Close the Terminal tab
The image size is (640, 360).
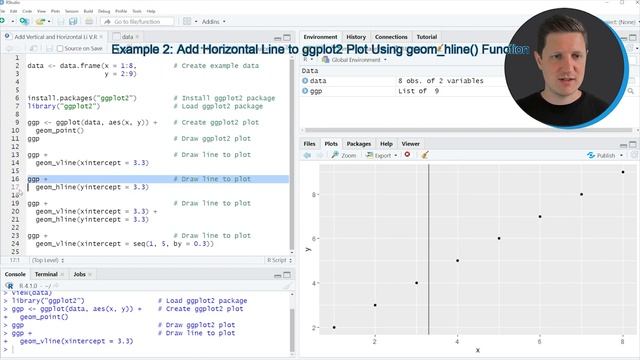[62, 275]
